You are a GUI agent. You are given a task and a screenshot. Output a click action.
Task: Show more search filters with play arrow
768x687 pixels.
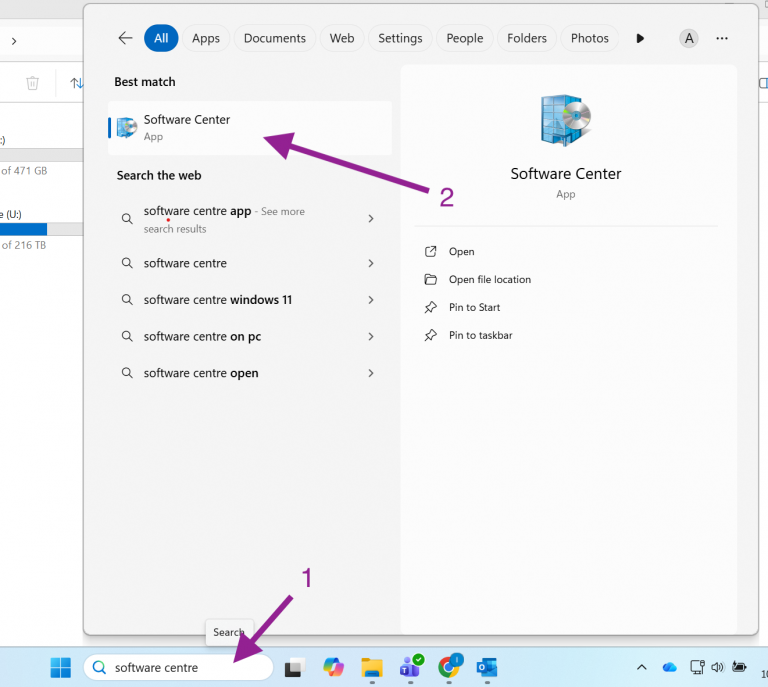640,38
